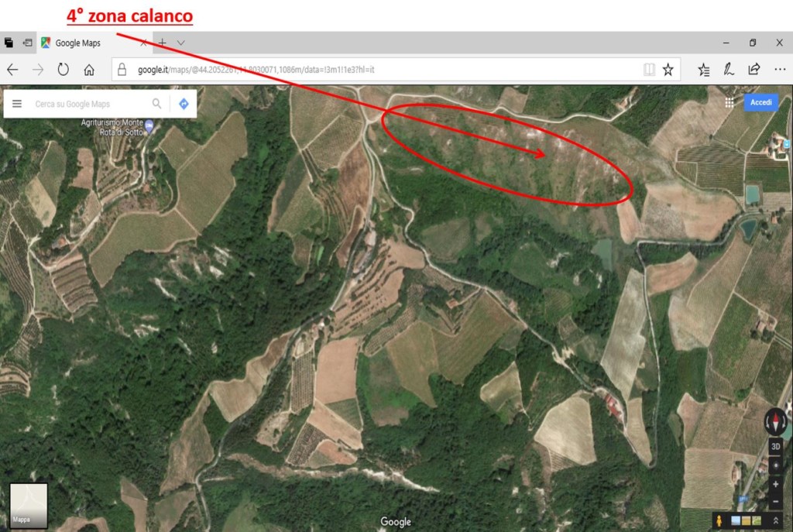Click the blue Accedi sign-in button
Screen dimensions: 793x532
click(760, 102)
